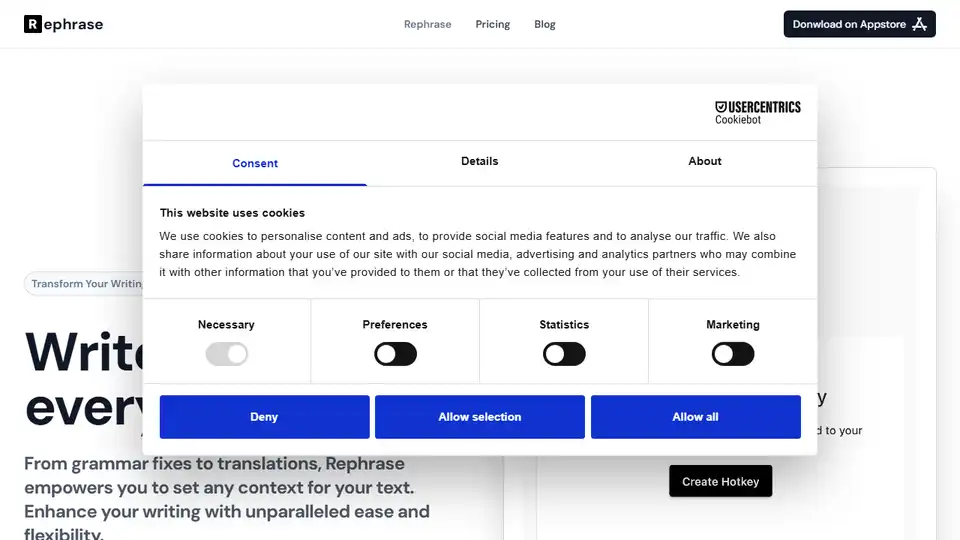This screenshot has height=540, width=960.
Task: Enable the Statistics cookies toggle
Action: click(564, 354)
